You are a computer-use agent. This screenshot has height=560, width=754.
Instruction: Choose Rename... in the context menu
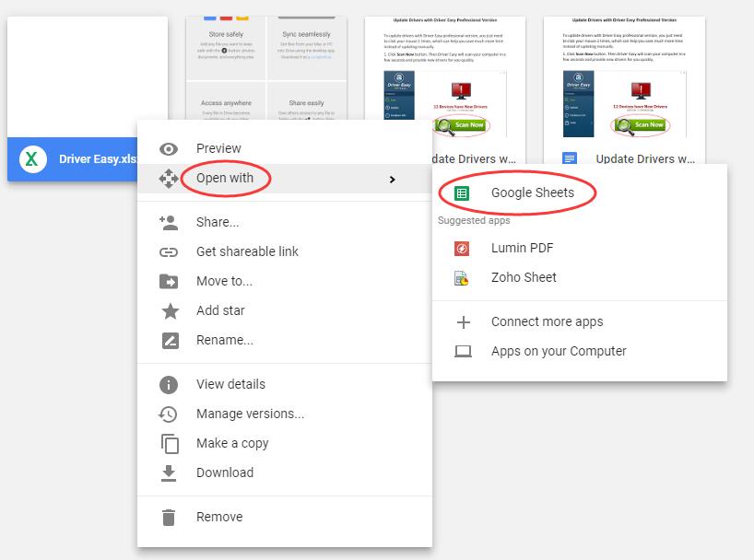pos(224,341)
